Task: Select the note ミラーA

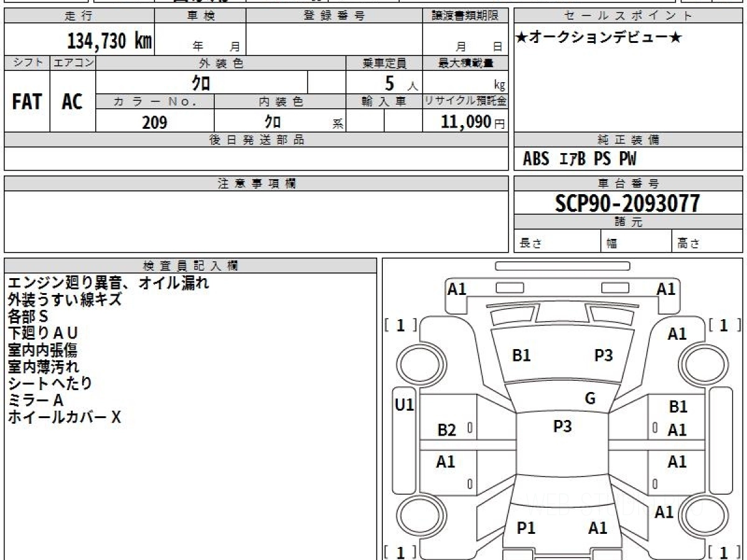Action: [35, 401]
